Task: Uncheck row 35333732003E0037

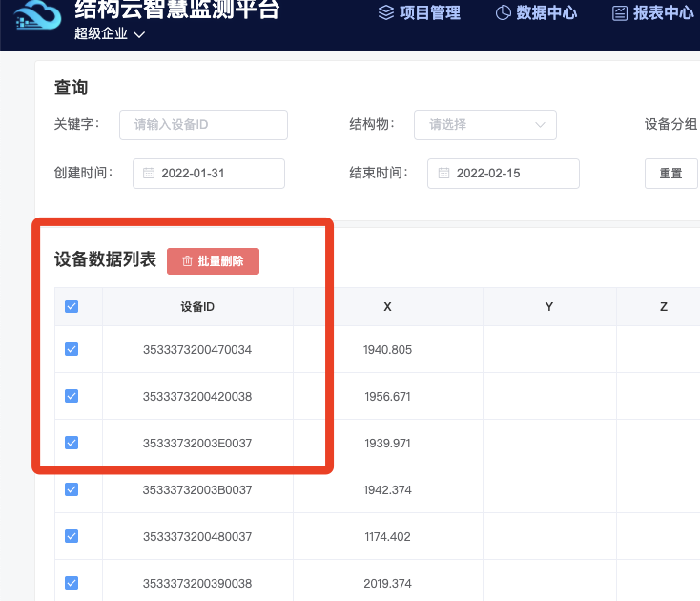Action: (x=72, y=443)
